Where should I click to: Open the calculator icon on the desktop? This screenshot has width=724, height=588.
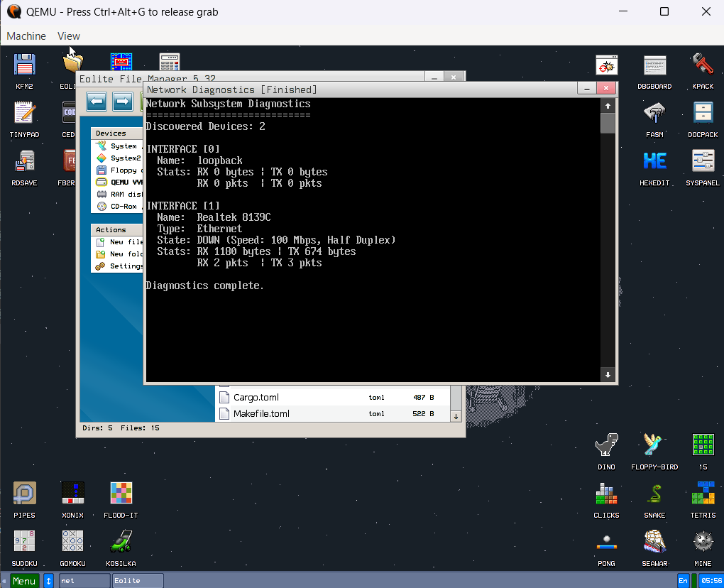click(170, 62)
